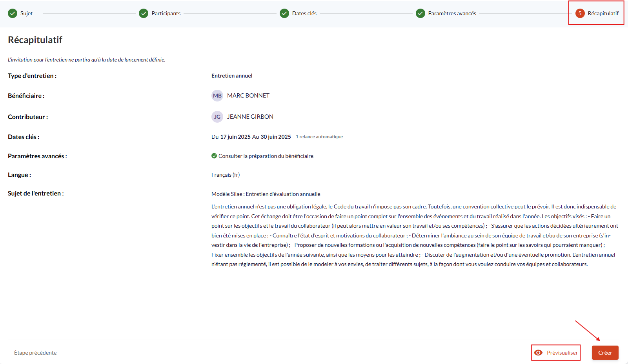
Task: Click the Dates clés row label
Action: pyautogui.click(x=24, y=137)
